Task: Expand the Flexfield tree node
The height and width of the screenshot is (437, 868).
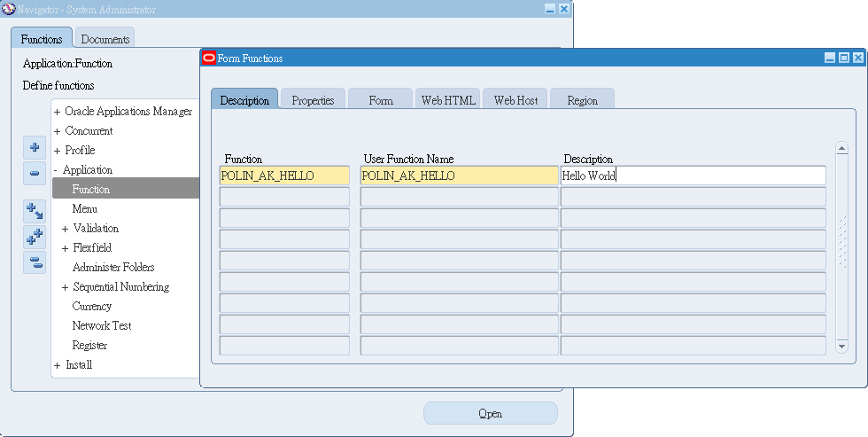Action: point(66,249)
